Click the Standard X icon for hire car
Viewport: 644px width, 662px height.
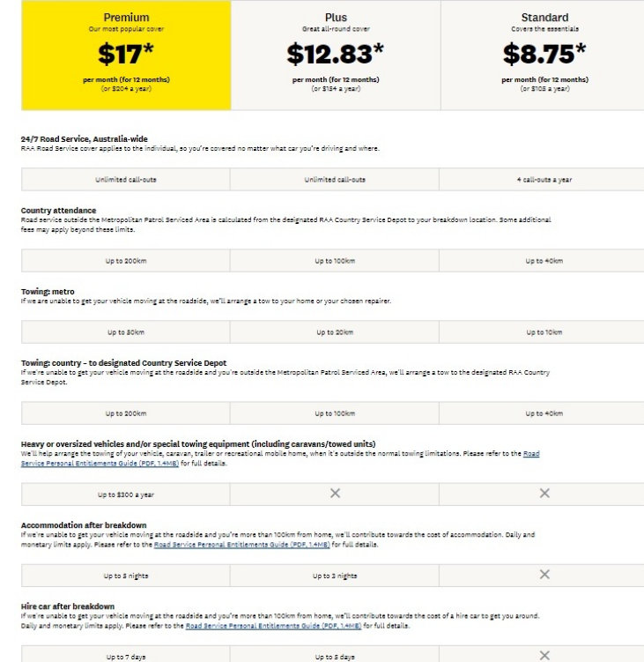(x=544, y=655)
